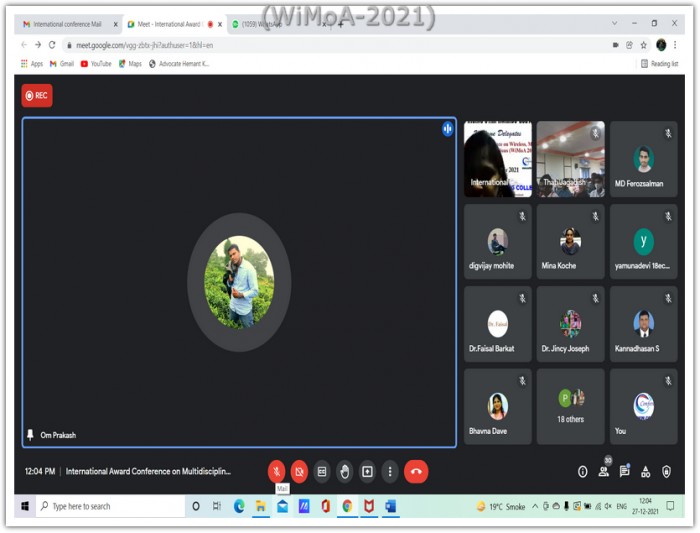Open host controls shield lock icon
The image size is (700, 533).
pos(667,471)
